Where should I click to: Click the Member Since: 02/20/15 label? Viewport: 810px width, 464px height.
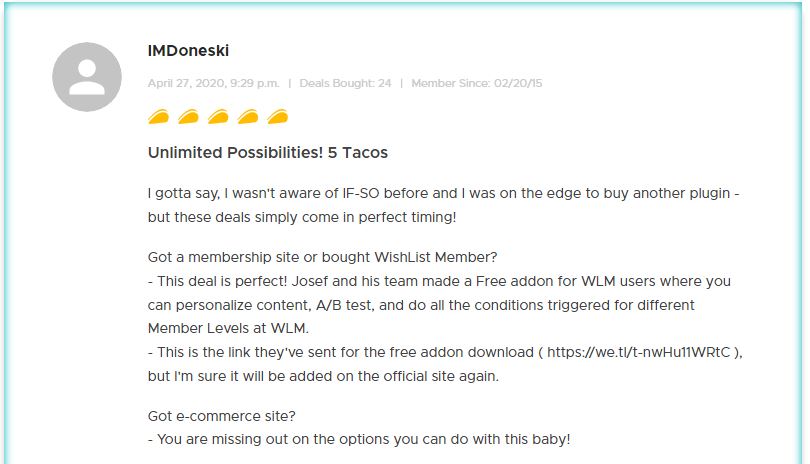pyautogui.click(x=476, y=83)
